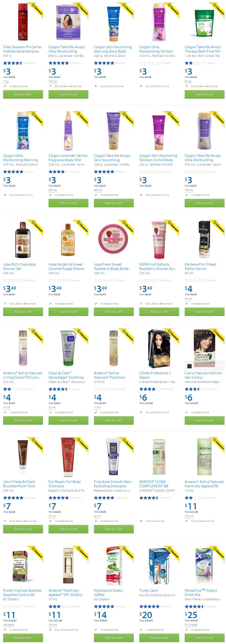Open the Vidal Sassoon Flexible Hold Hairspray image
Viewport: 226px width, 644px height.
tap(23, 22)
